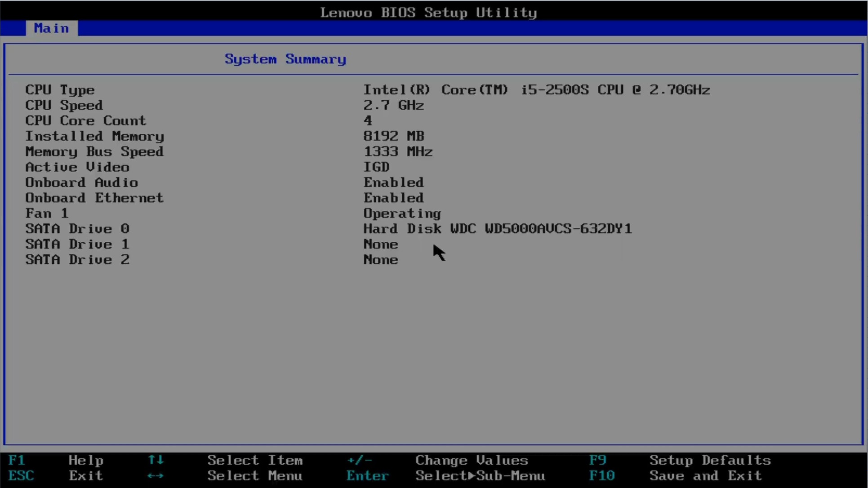Viewport: 868px width, 488px height.
Task: Click the Active Video IGD value
Action: click(x=376, y=167)
